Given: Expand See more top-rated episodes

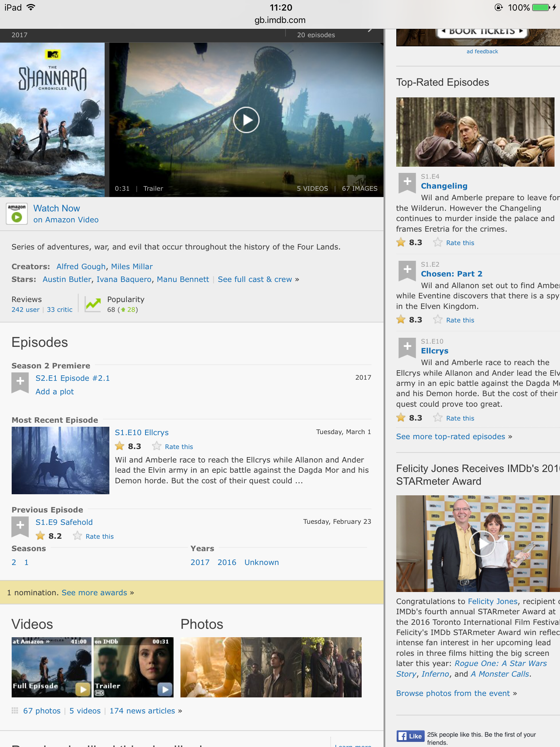Looking at the screenshot, I should [451, 437].
